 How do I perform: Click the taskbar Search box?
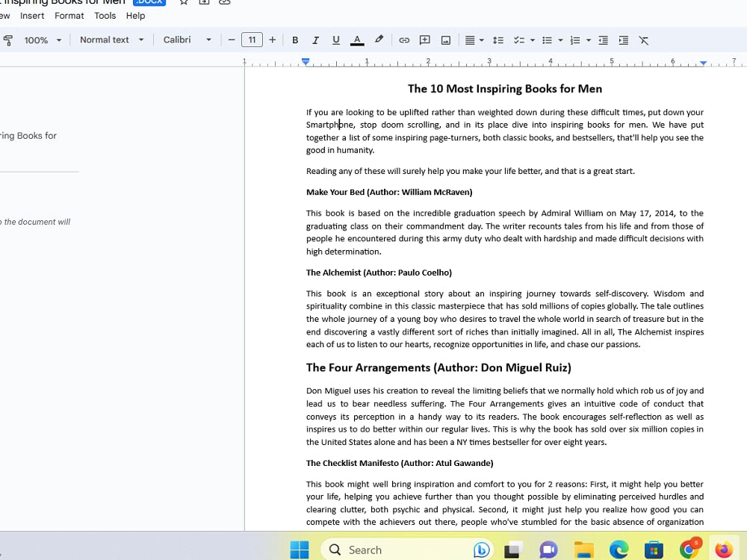[407, 550]
